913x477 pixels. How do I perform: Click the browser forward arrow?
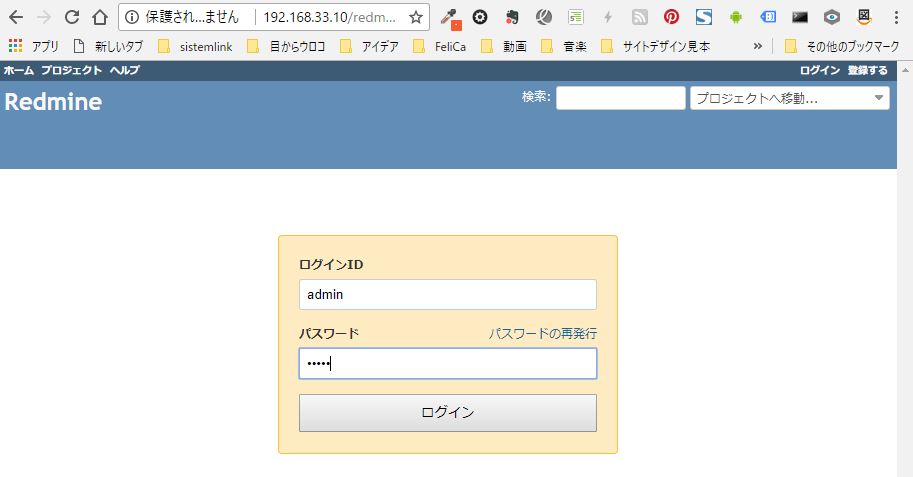click(44, 17)
